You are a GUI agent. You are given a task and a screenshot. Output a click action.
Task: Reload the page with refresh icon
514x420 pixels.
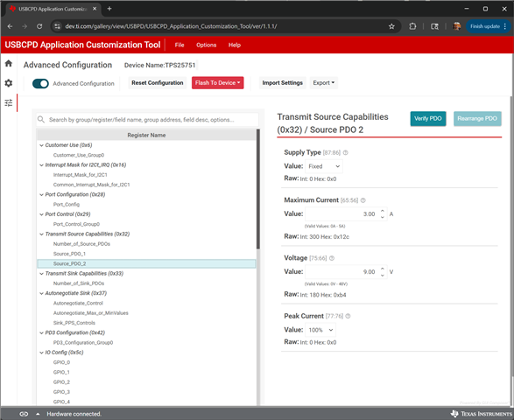click(x=39, y=26)
